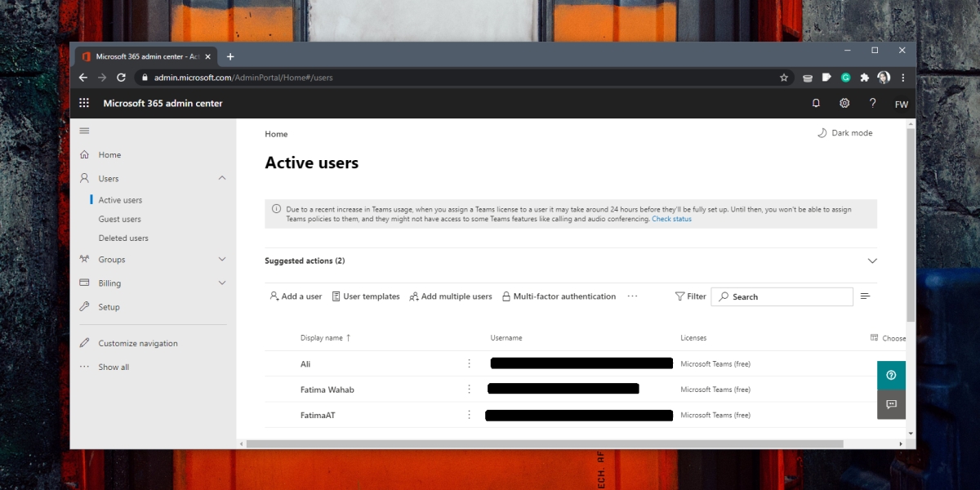Select the Microsoft 365 admin center browser tab
The image size is (980, 490).
pyautogui.click(x=144, y=56)
